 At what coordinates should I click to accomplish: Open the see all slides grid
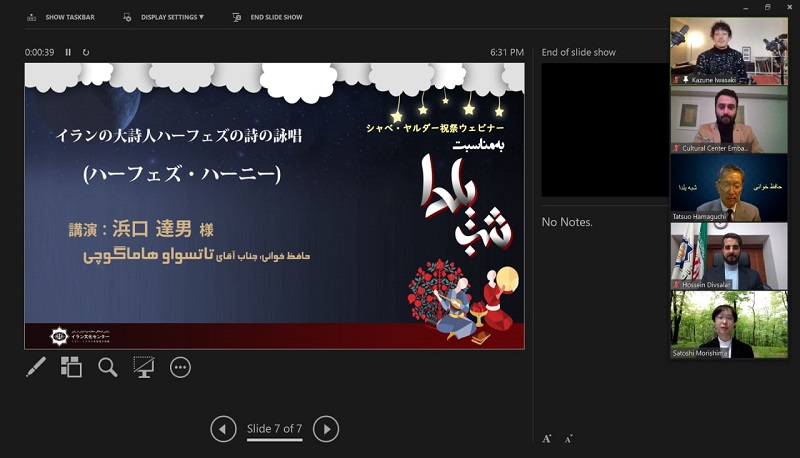[71, 367]
